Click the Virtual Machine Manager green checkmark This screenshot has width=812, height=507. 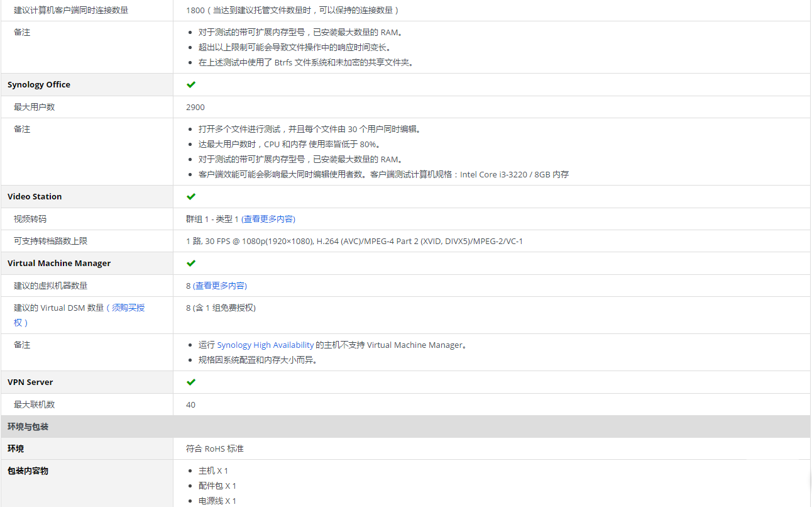click(x=191, y=263)
